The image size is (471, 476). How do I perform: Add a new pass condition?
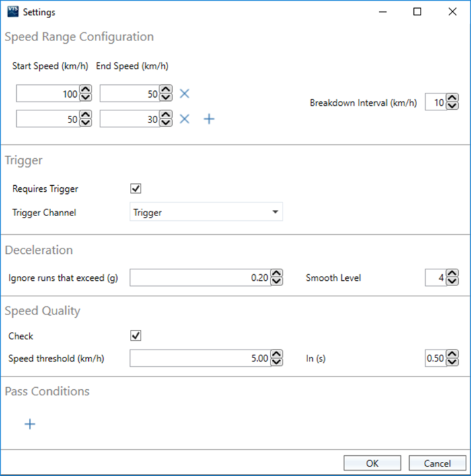point(30,424)
